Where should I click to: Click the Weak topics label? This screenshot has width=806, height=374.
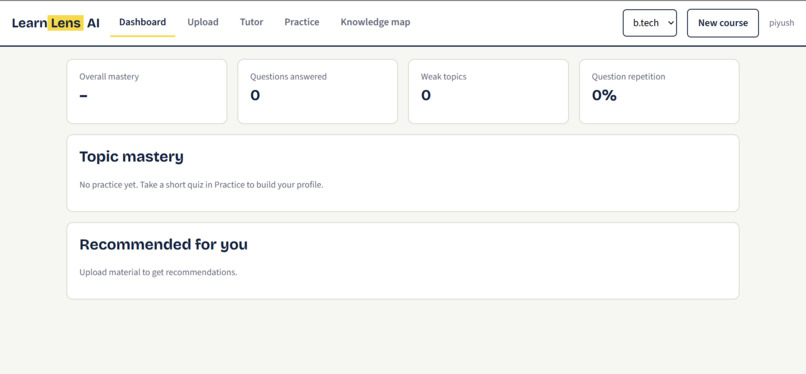click(444, 77)
